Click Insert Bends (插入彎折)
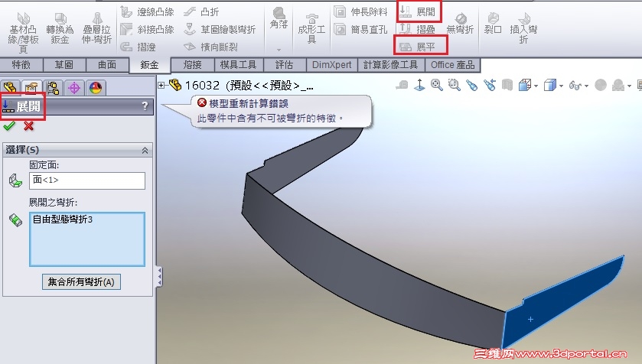 (523, 28)
